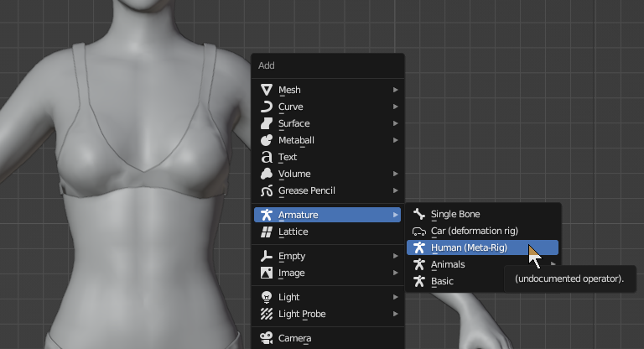Open the Curve menu entry
The height and width of the screenshot is (349, 644).
[x=327, y=107]
